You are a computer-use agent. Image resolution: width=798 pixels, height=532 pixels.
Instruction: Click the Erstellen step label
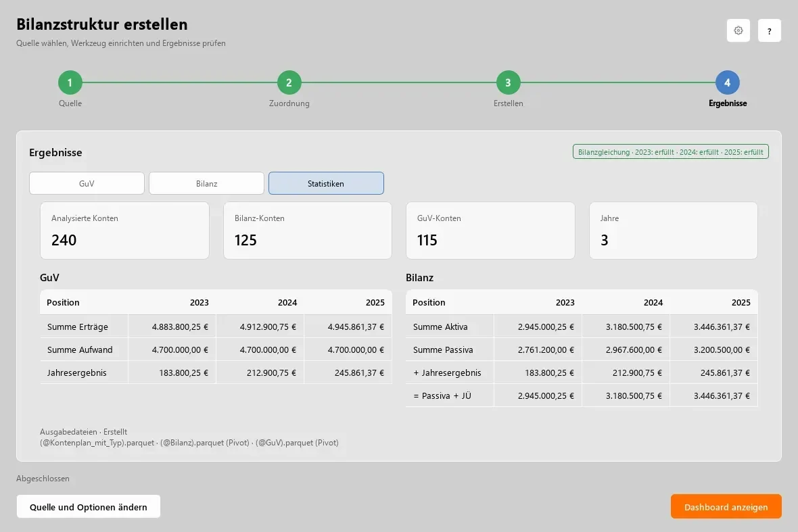coord(508,103)
